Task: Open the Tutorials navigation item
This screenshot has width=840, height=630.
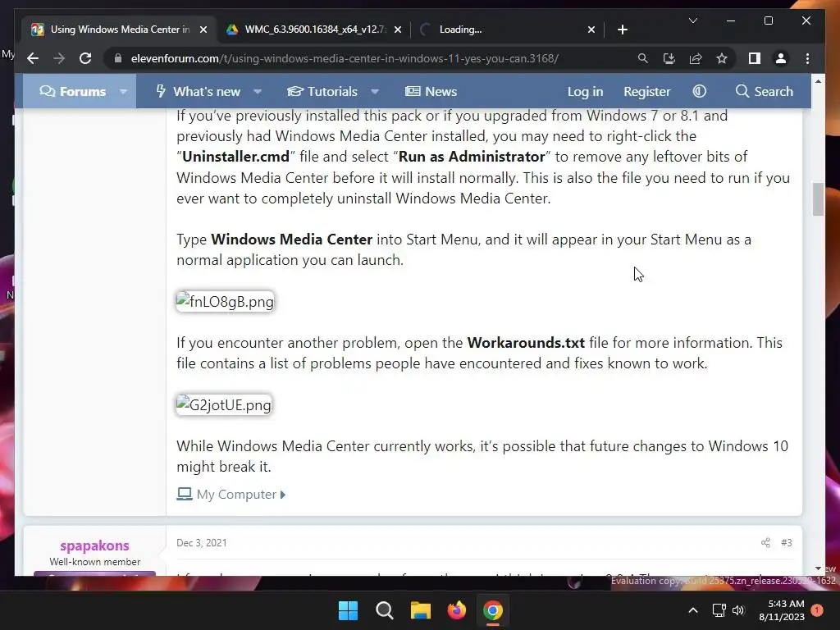Action: click(322, 92)
